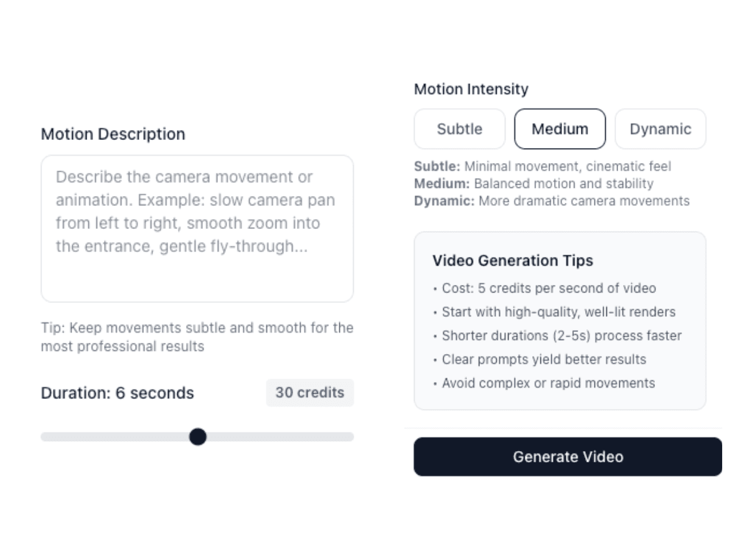
Task: Click the Duration: 6 seconds label
Action: click(117, 393)
